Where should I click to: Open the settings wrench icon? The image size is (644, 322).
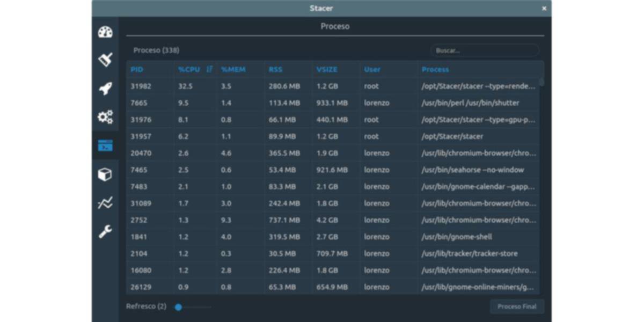[x=105, y=231]
